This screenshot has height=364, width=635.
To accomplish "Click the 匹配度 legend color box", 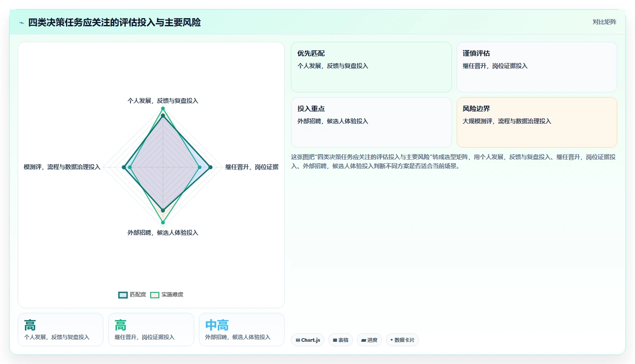I will (x=123, y=295).
